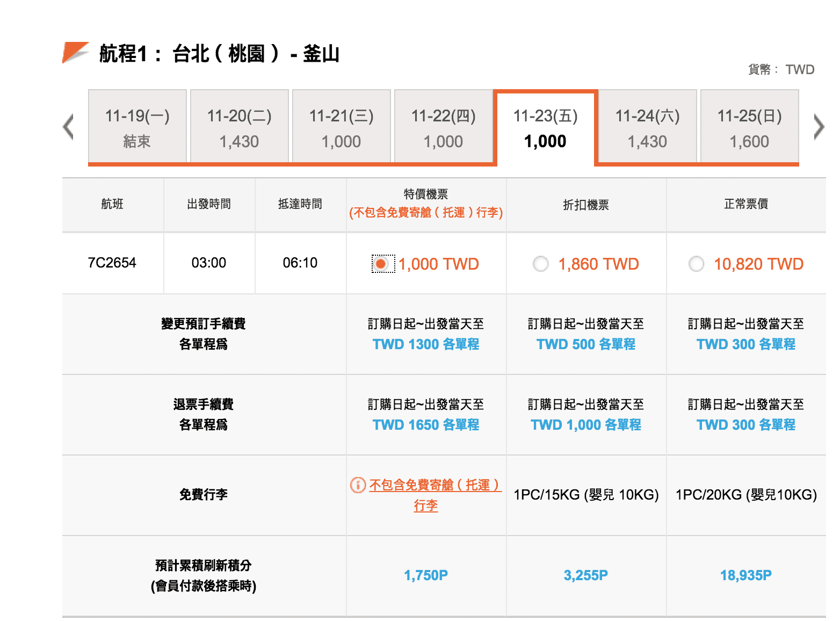This screenshot has width=840, height=621.
Task: Click the 折扣機票 column header
Action: (x=586, y=205)
